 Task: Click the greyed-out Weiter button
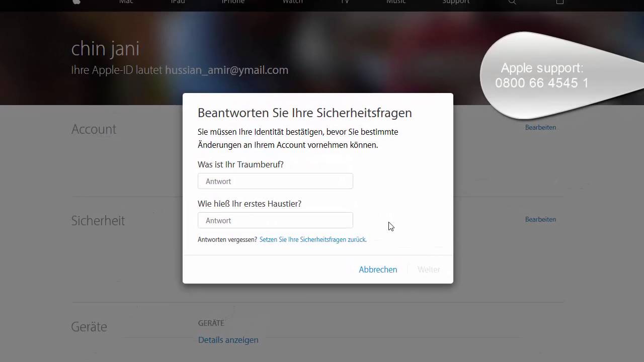(429, 269)
